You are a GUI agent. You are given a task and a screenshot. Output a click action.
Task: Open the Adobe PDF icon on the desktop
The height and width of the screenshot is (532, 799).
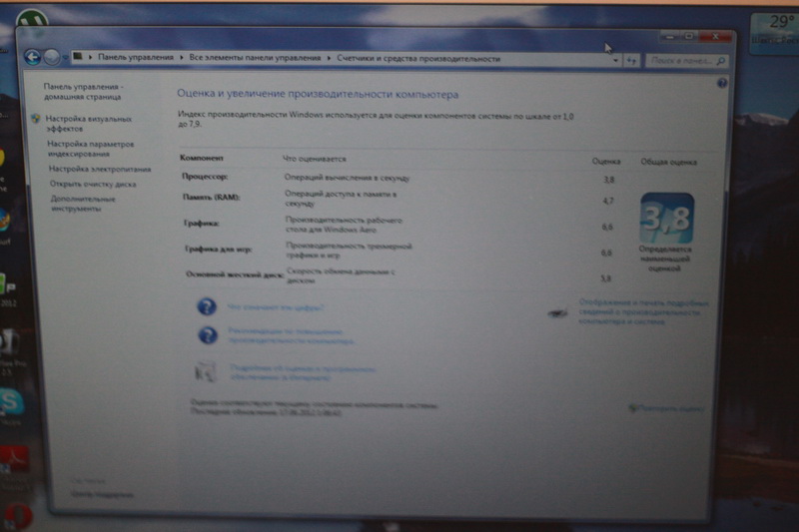(x=14, y=460)
